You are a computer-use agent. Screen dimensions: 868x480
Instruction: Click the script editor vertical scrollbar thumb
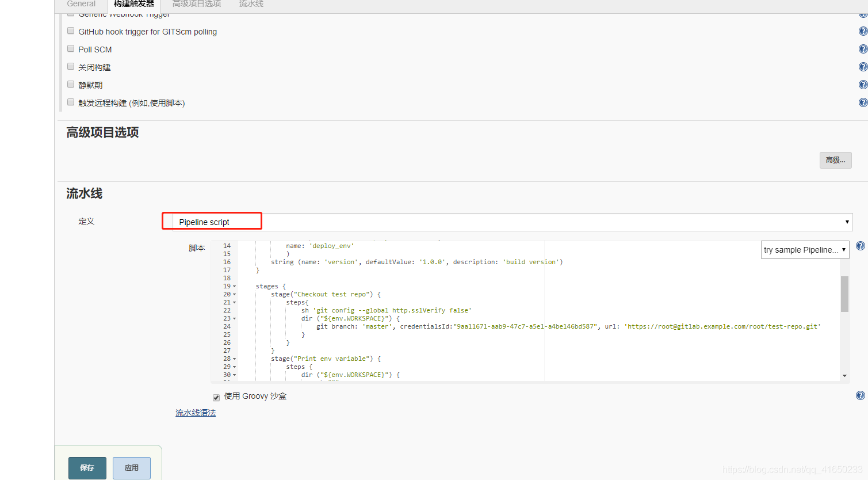click(844, 294)
